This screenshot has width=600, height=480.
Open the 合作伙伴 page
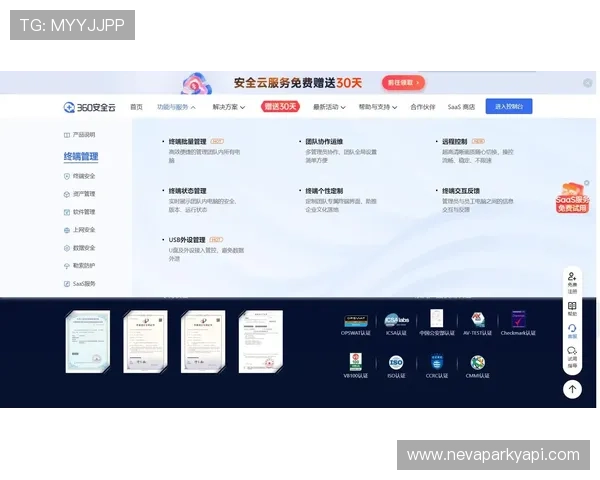(x=422, y=107)
